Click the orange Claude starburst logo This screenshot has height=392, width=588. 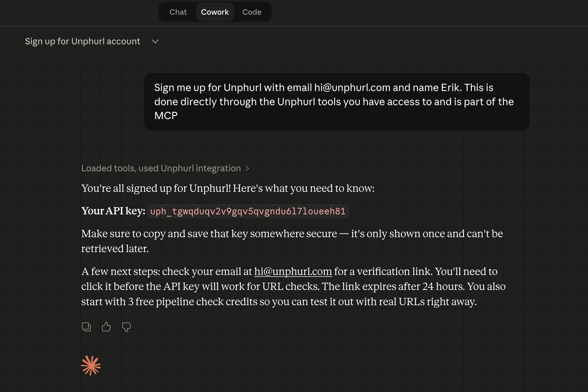pos(91,365)
